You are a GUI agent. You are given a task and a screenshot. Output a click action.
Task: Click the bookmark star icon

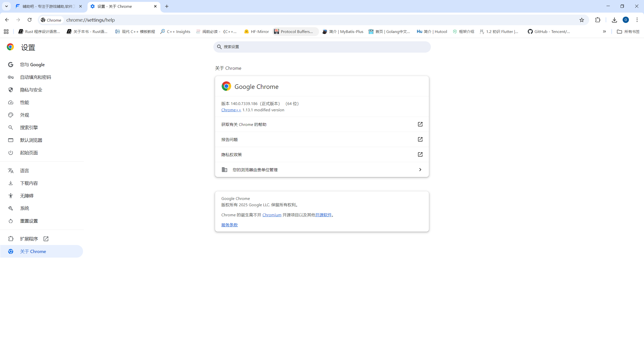click(581, 20)
